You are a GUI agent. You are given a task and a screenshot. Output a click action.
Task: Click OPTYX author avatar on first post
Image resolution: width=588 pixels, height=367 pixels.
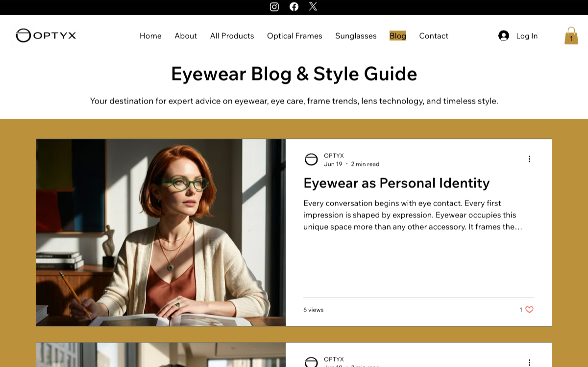point(311,159)
